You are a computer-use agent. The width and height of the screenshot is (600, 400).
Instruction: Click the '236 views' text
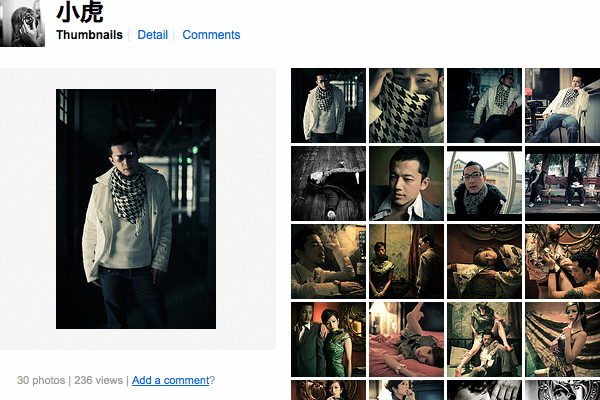click(x=98, y=380)
